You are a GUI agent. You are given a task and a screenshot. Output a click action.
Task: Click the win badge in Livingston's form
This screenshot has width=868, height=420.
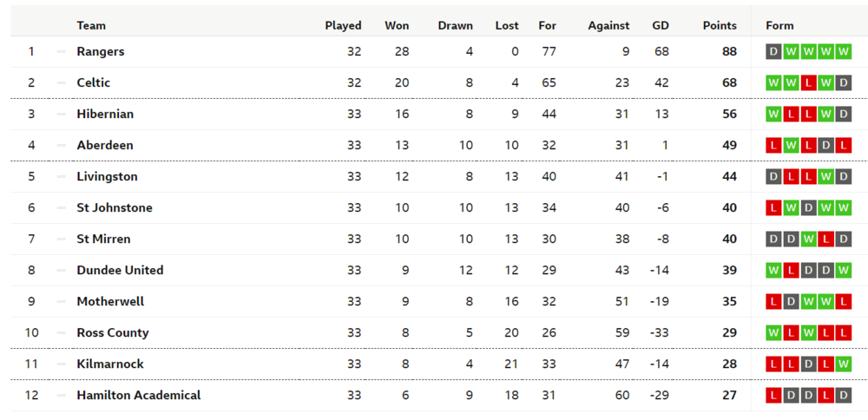click(825, 177)
